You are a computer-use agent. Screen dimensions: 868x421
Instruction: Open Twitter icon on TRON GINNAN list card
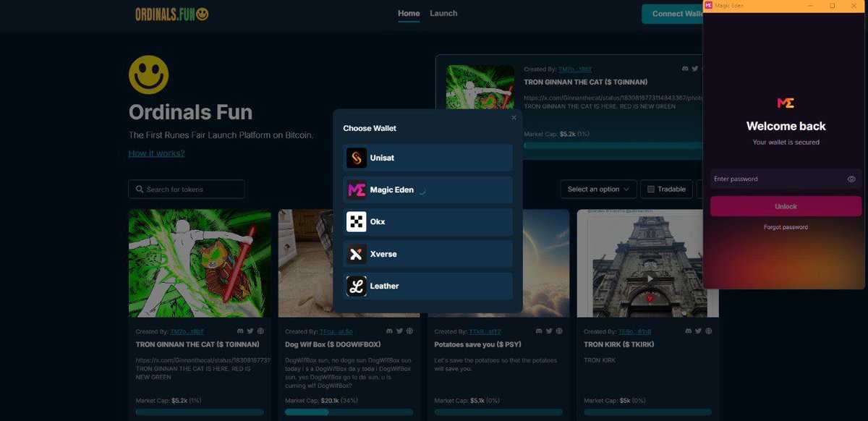tap(250, 331)
